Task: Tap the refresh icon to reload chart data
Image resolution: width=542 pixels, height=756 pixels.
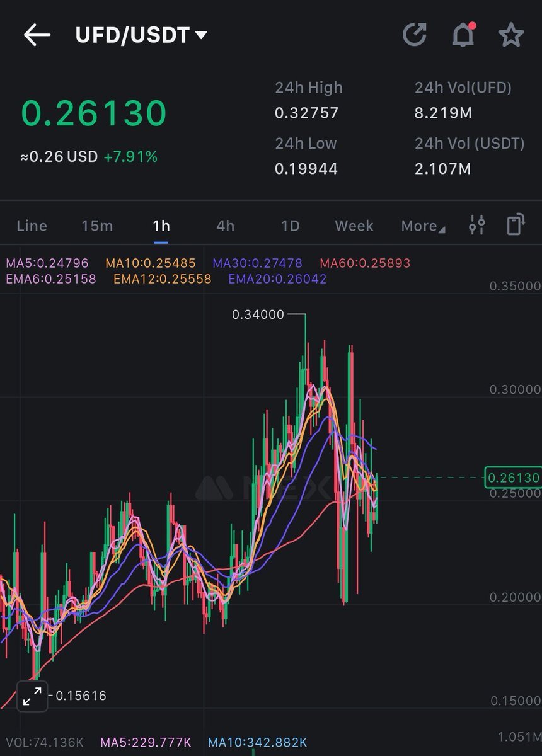Action: [x=415, y=35]
